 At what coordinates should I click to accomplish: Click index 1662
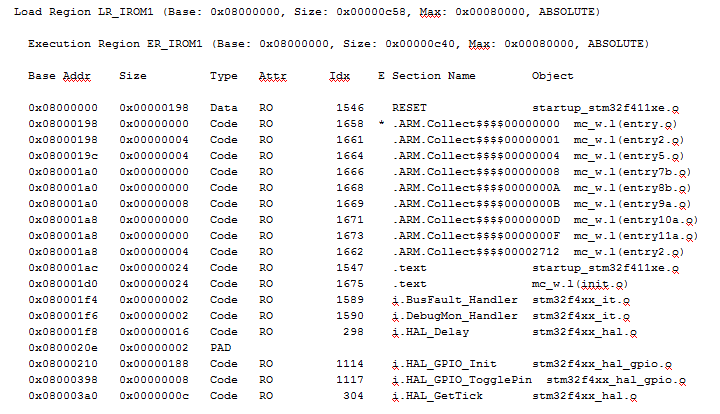350,252
